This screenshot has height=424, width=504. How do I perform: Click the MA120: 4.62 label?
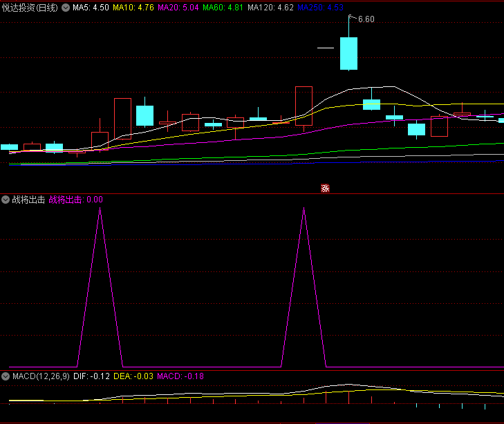pyautogui.click(x=270, y=8)
